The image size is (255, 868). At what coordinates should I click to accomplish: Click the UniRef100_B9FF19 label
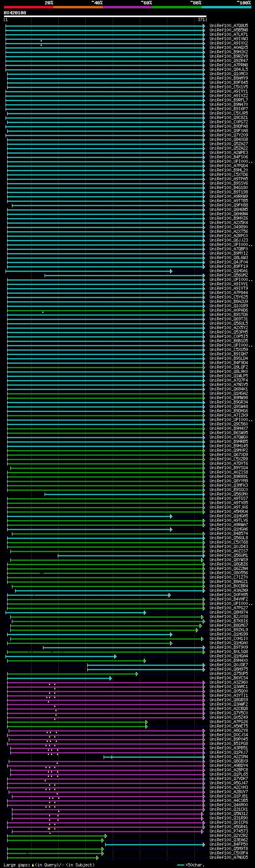(229, 266)
